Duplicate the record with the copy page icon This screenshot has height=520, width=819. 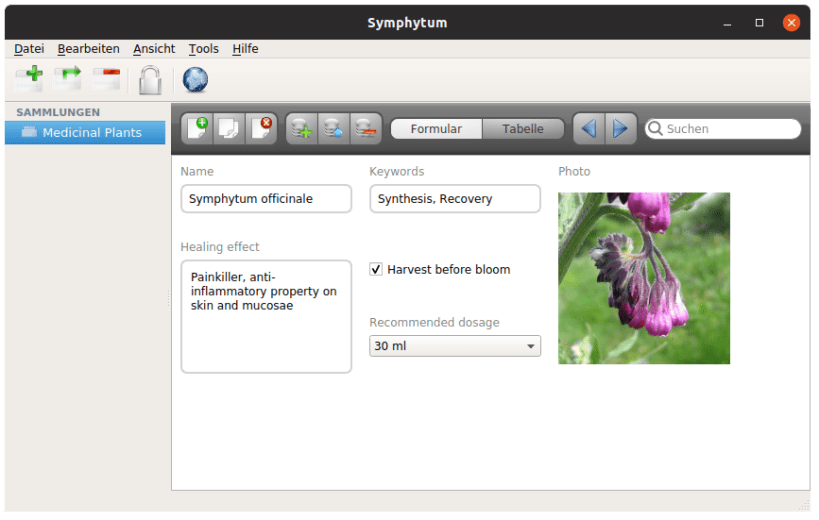[229, 128]
